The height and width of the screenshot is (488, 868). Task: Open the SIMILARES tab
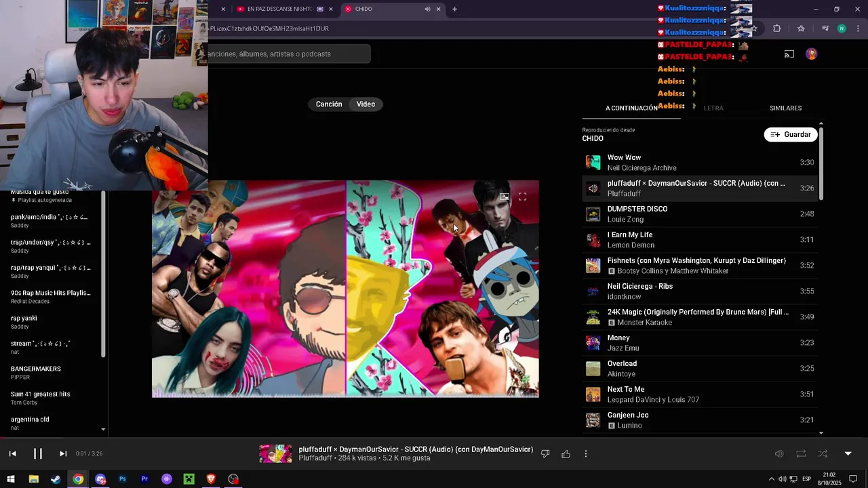(785, 108)
